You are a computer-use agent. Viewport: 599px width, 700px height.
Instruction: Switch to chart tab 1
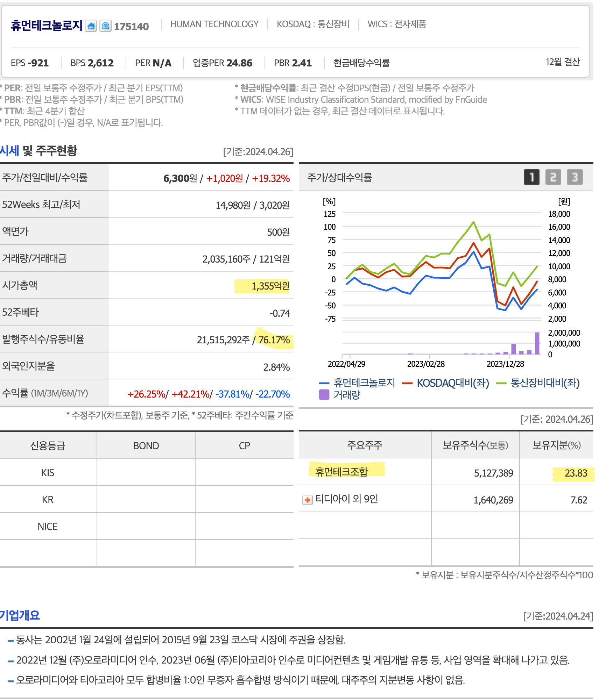[531, 177]
